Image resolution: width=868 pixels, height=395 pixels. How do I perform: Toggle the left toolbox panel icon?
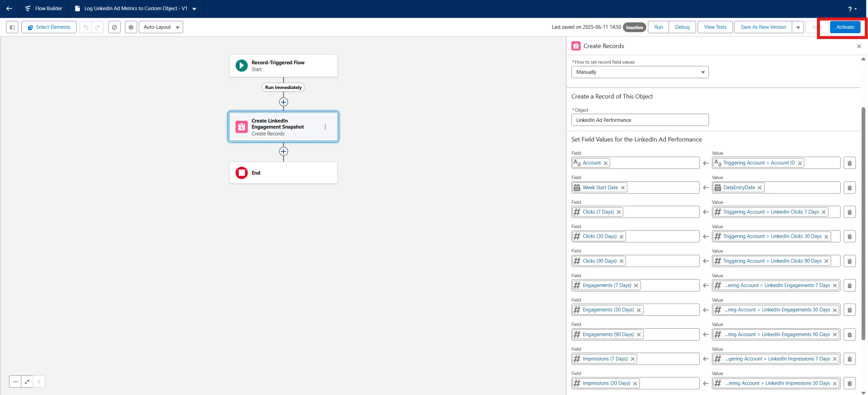click(12, 27)
